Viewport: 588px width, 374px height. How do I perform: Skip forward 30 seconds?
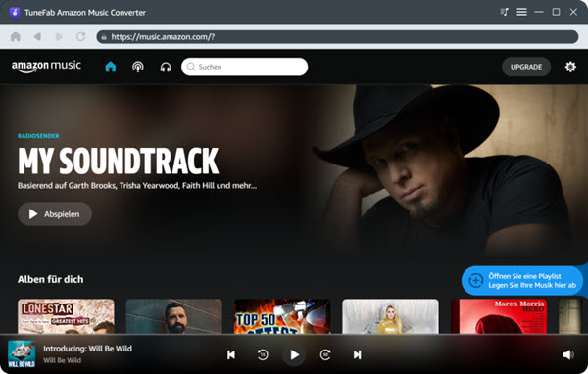(325, 354)
